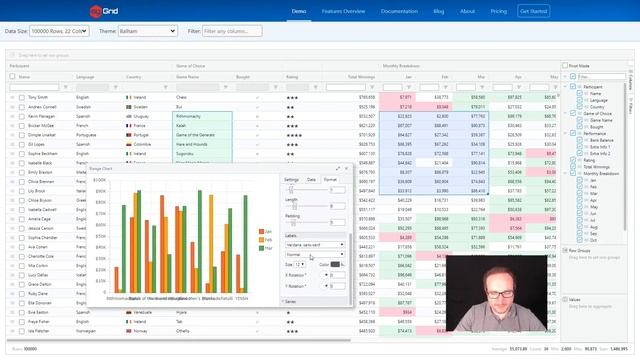Open the label font family dropdown

(x=315, y=245)
